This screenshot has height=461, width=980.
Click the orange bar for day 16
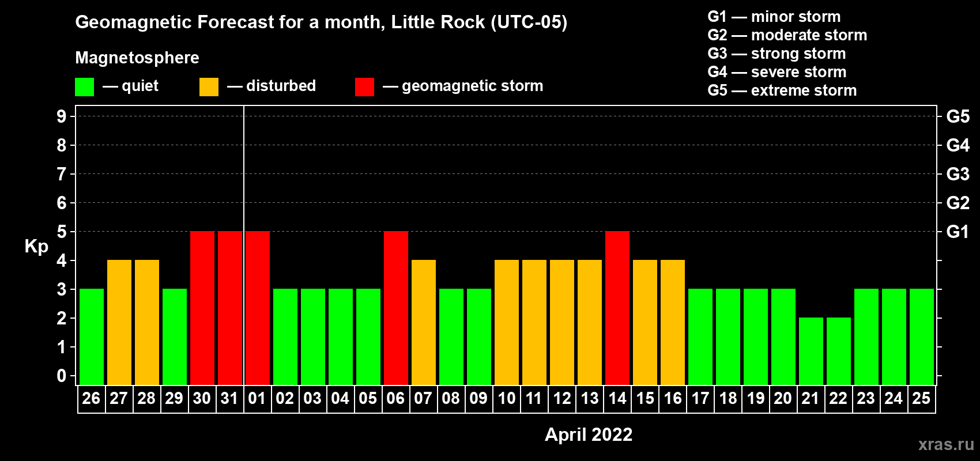pyautogui.click(x=673, y=322)
